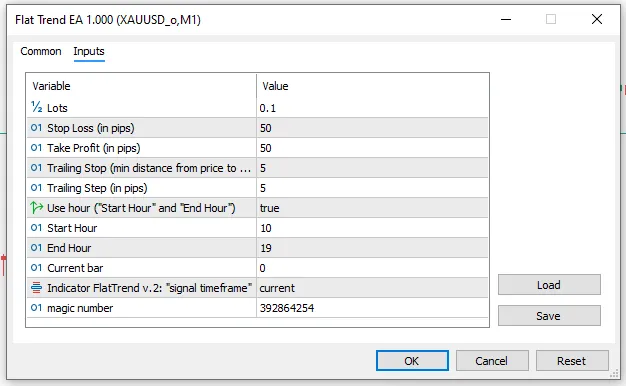Click the 01 icon beside Trailing Step
626x386 pixels.
[x=36, y=188]
